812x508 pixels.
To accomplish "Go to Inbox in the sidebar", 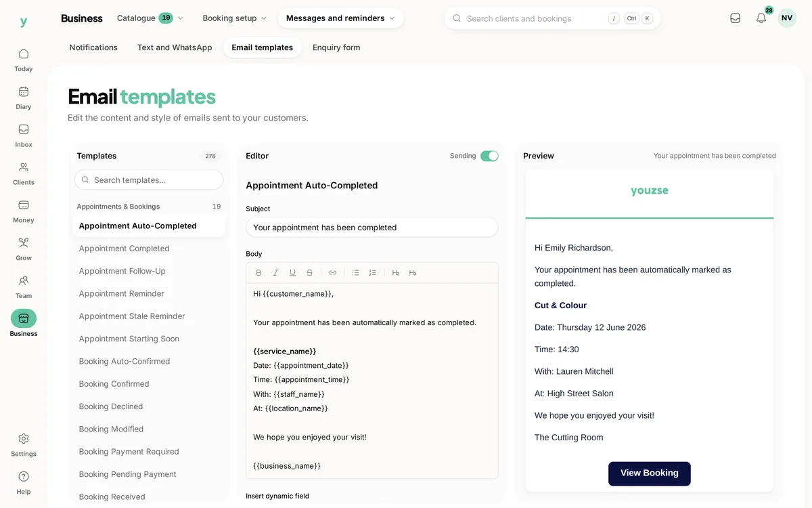I will point(24,135).
